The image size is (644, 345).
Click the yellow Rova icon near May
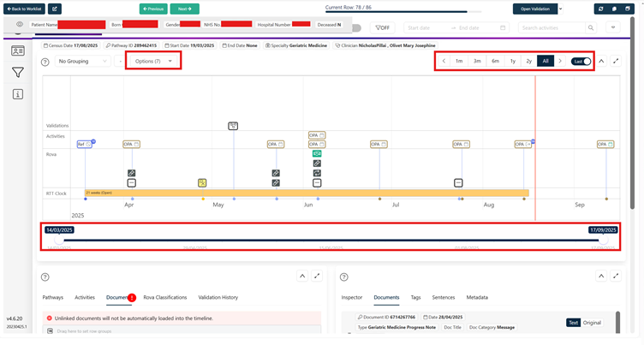[x=202, y=182]
